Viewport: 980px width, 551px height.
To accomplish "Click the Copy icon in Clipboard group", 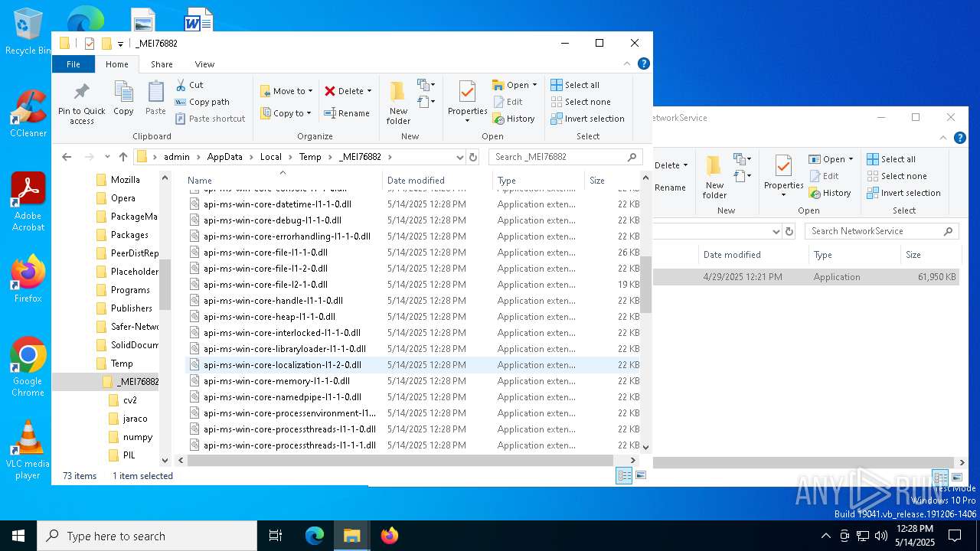I will 123,93.
